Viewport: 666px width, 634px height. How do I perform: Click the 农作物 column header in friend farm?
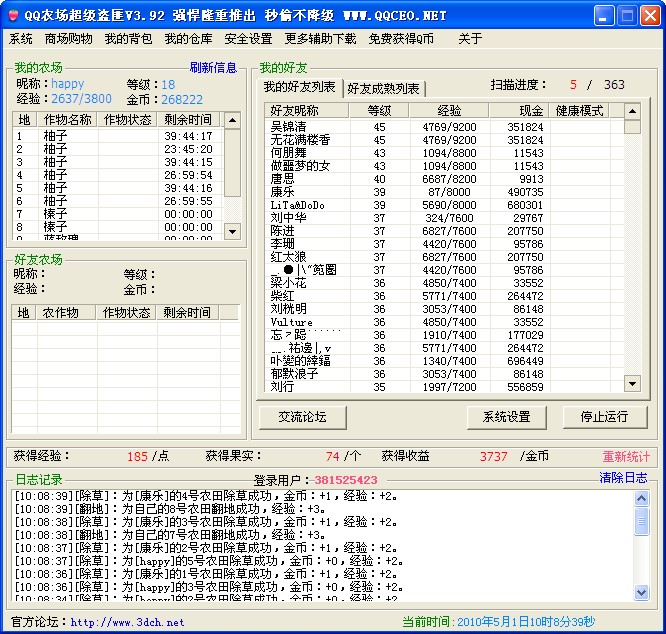click(66, 313)
